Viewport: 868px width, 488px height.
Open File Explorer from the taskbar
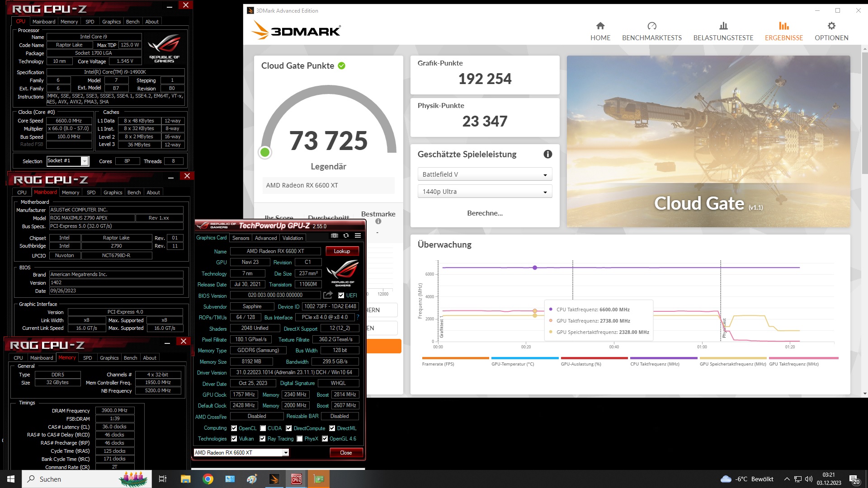click(185, 479)
